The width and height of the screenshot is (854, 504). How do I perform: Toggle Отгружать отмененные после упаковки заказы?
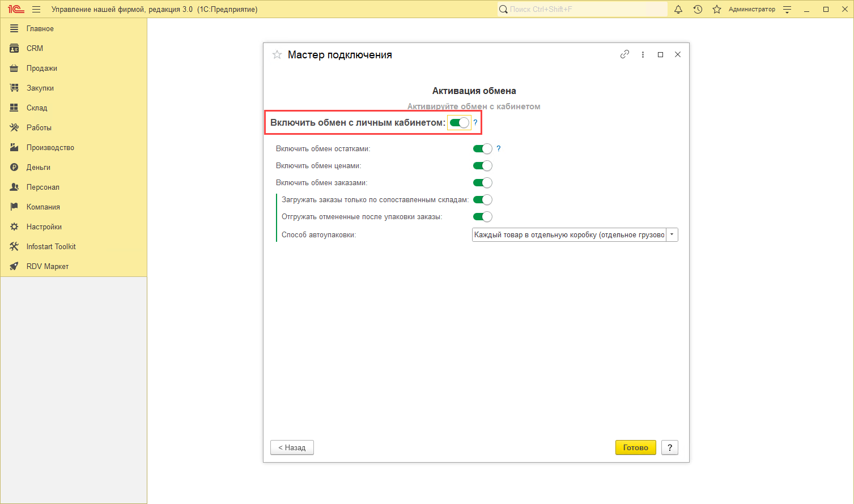click(x=482, y=217)
